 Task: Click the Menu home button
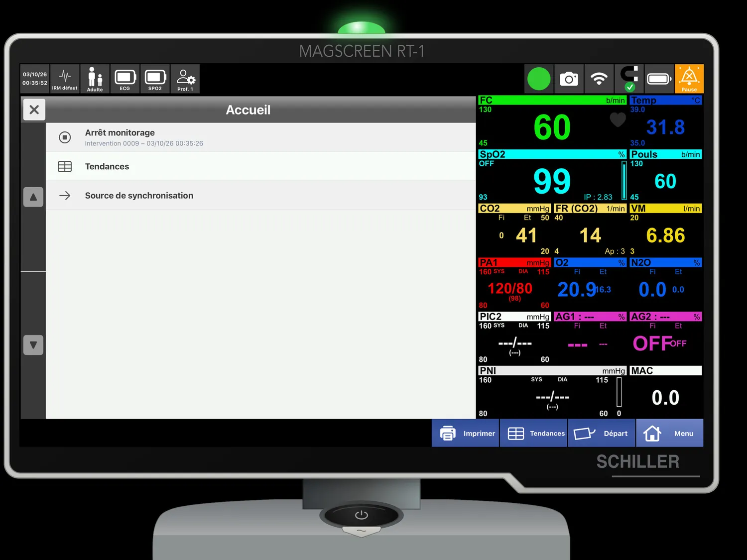click(670, 433)
